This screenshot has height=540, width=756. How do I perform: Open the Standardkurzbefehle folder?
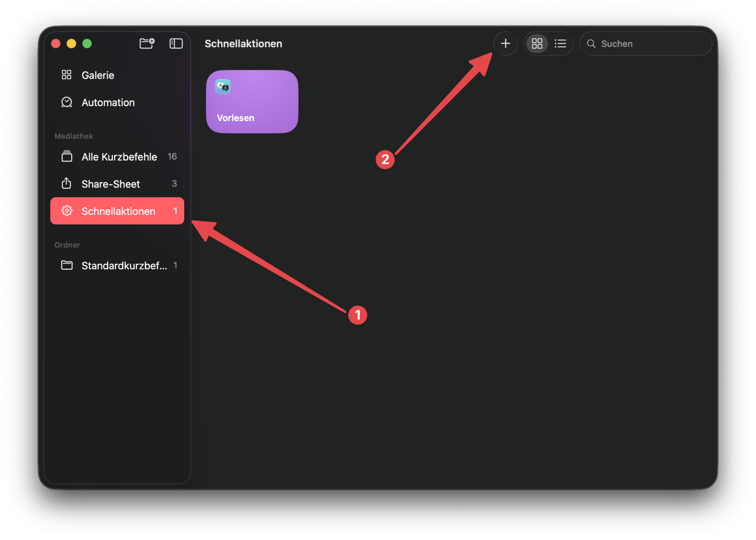(x=124, y=265)
